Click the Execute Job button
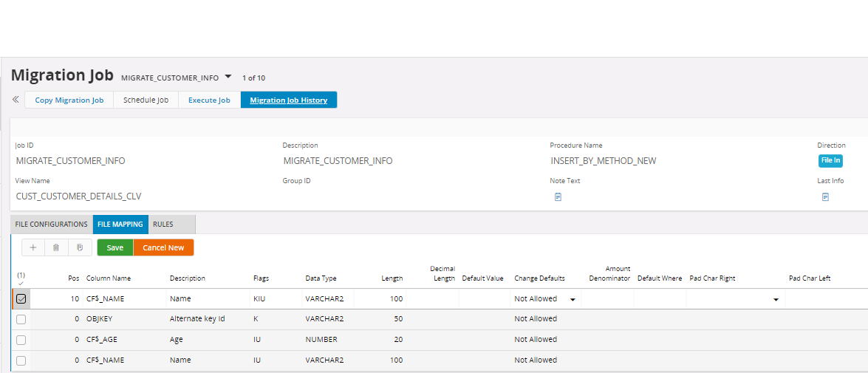 pos(209,100)
